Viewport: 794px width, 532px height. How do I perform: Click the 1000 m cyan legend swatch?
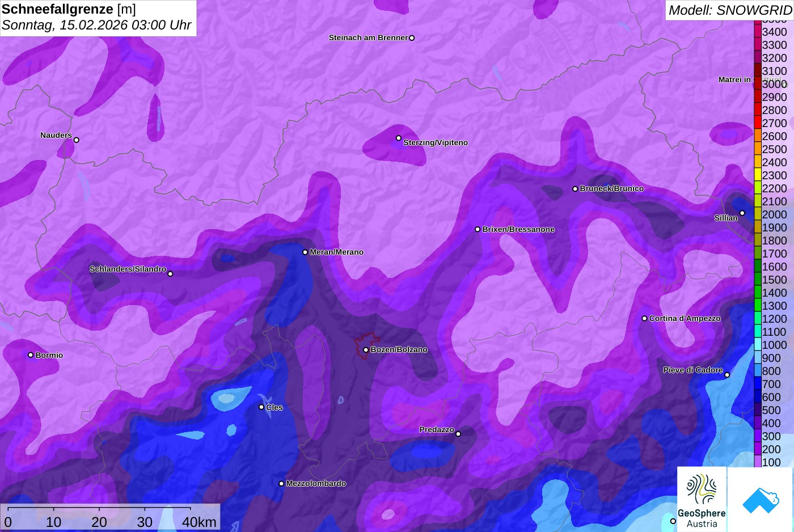pos(758,344)
